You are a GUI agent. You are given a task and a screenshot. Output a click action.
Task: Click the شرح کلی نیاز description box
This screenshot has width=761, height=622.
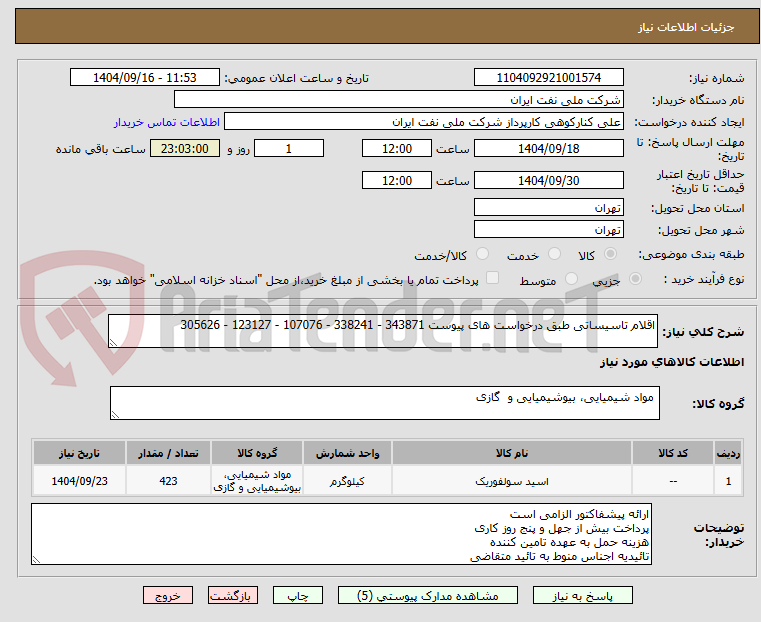click(x=382, y=331)
